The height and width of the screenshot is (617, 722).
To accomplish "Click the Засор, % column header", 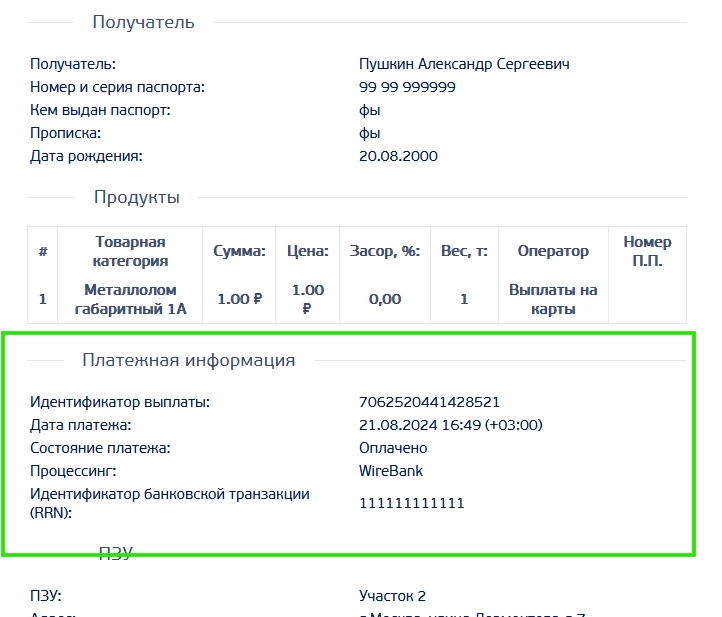I will click(x=385, y=251).
